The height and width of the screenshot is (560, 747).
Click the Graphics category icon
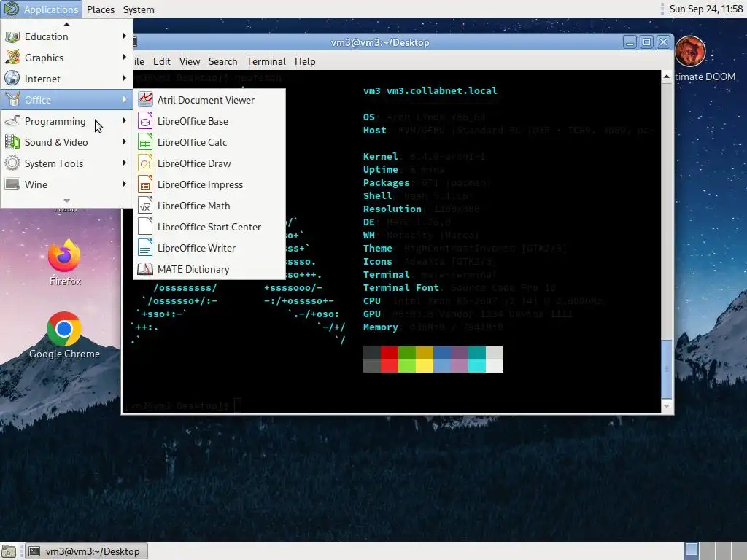point(12,57)
